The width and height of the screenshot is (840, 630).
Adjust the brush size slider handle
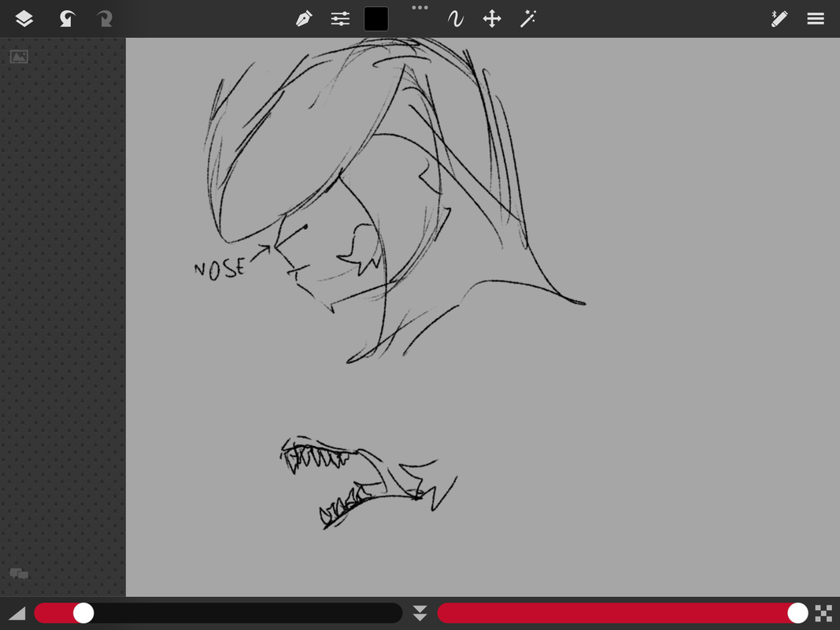(x=83, y=613)
